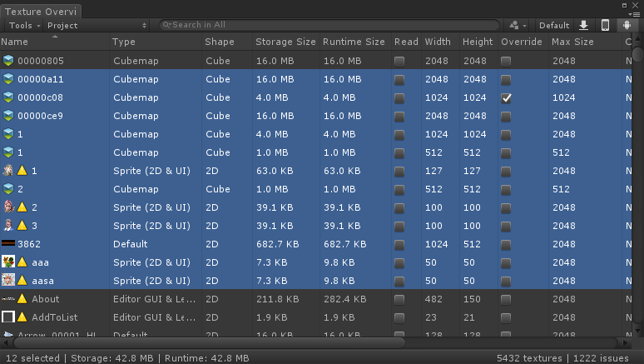This screenshot has height=364, width=644.
Task: Select the Android platform icon
Action: (x=627, y=25)
